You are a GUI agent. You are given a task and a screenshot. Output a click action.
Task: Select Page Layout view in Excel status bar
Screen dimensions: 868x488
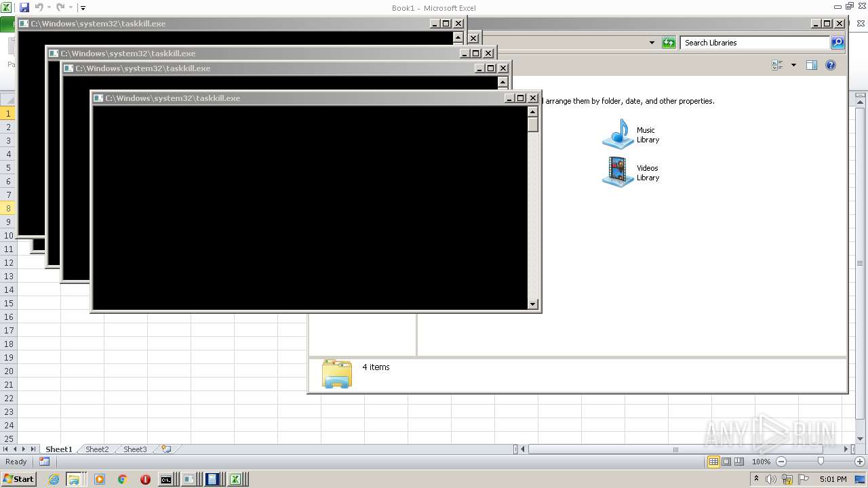point(726,462)
